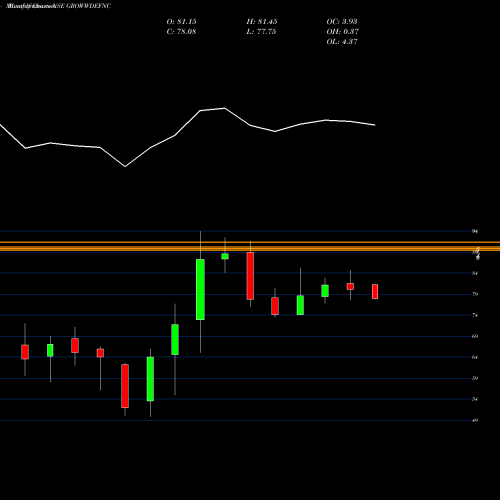The height and width of the screenshot is (500, 500).
Task: Click the 64 price axis label
Action: pyautogui.click(x=475, y=357)
